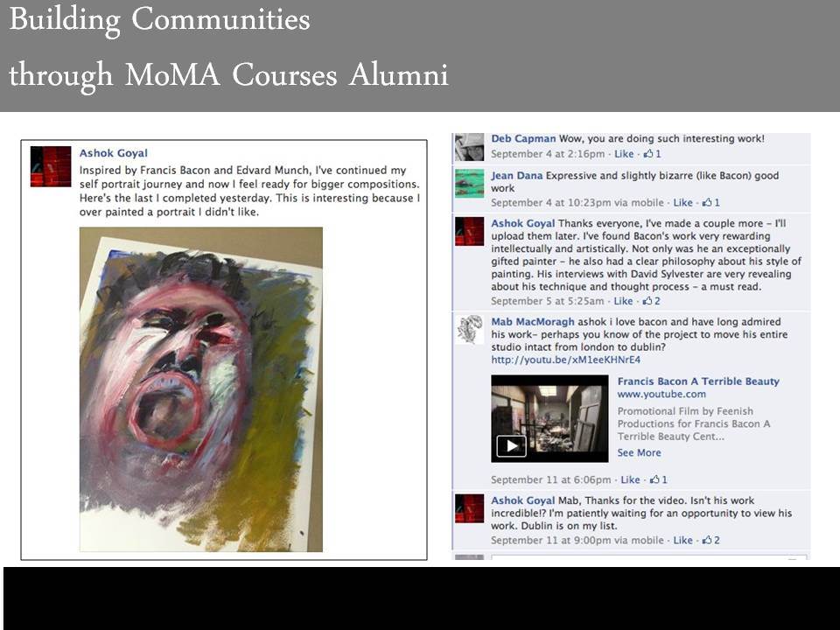This screenshot has height=630, width=840.
Task: Open Deb Capman's profile picture
Action: pyautogui.click(x=469, y=147)
